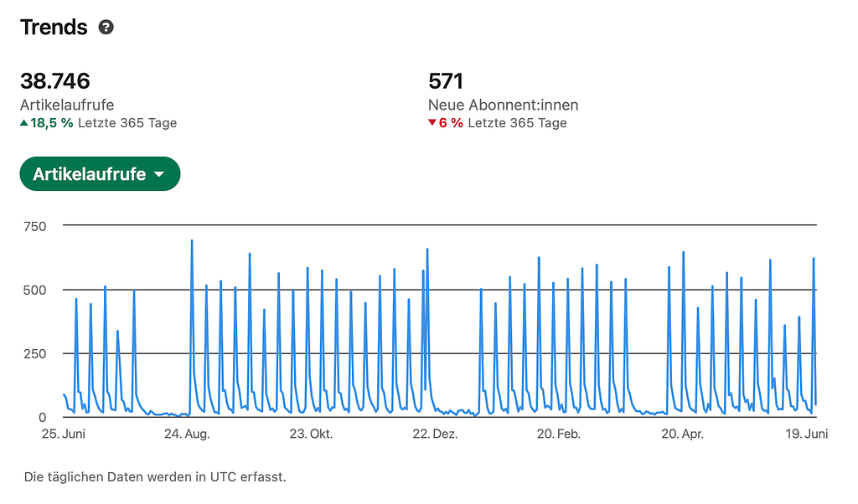The image size is (858, 504).
Task: Click the gray Artikelaufrufe label under 38.746
Action: pyautogui.click(x=67, y=105)
